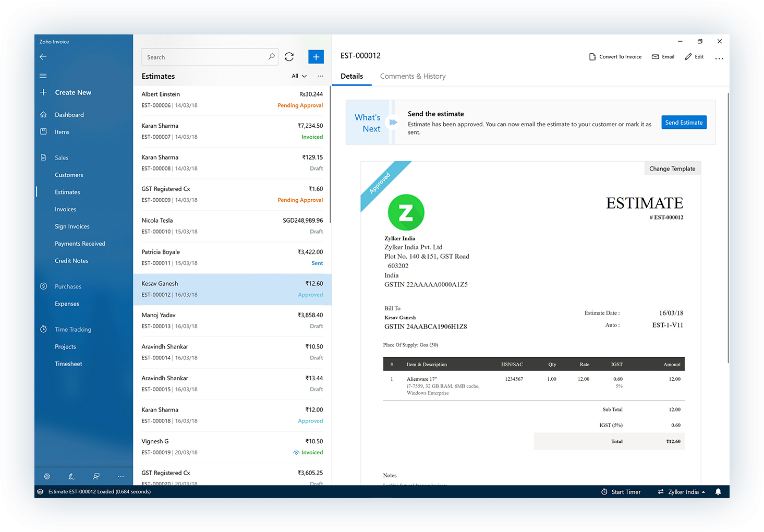Click the signature icon in the sidebar footer
764x532 pixels.
click(x=71, y=476)
